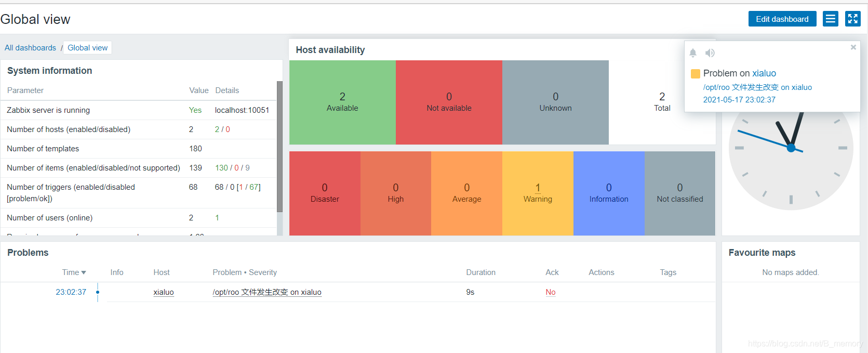This screenshot has height=353, width=868.
Task: Select the red Not available hosts tile
Action: point(449,102)
